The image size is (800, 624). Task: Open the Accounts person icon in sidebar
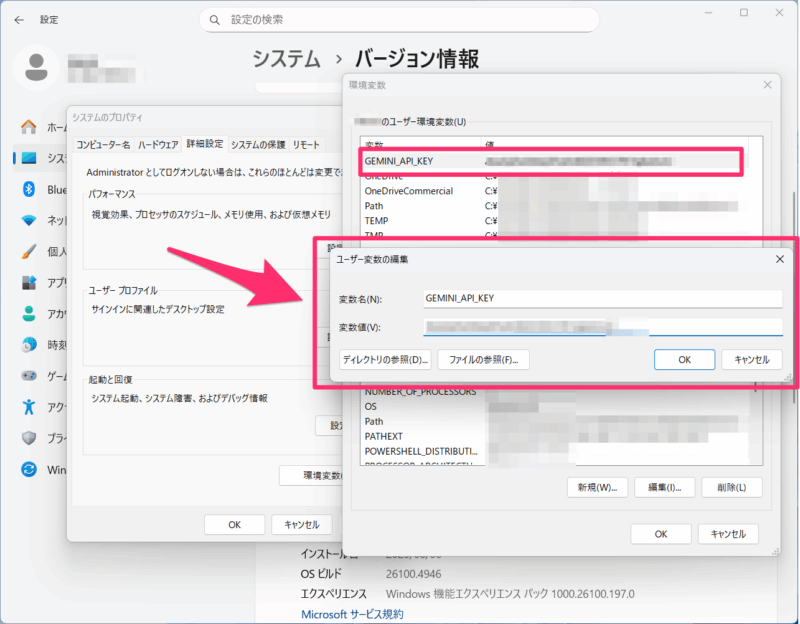[29, 313]
